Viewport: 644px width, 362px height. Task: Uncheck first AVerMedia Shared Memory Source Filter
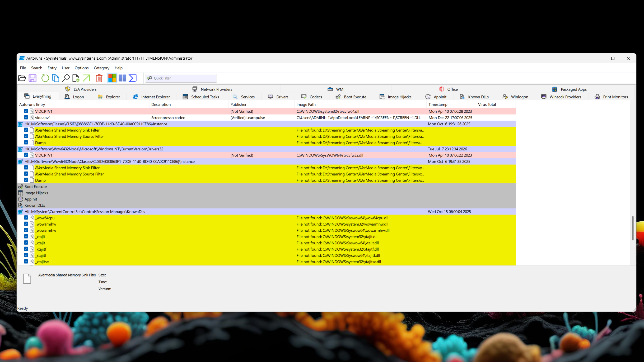pos(26,136)
